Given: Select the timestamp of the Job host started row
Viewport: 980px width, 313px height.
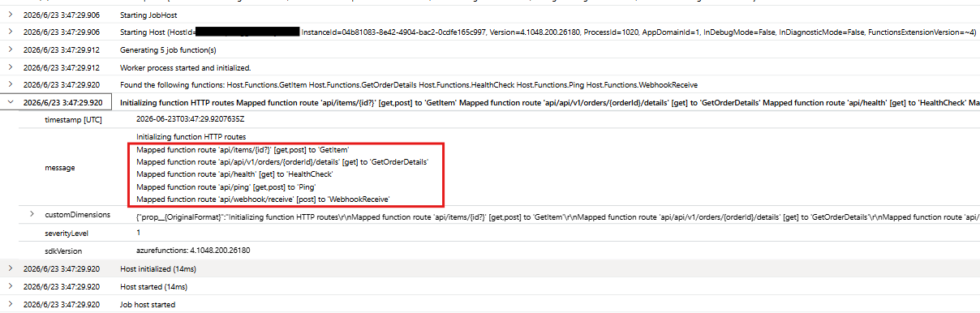Looking at the screenshot, I should (62, 304).
